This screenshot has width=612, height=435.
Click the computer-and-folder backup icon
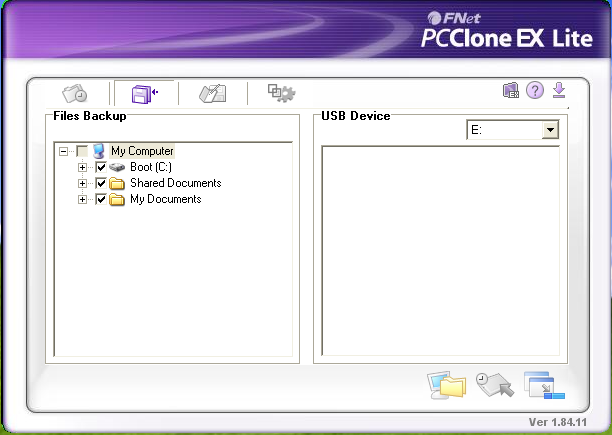click(x=447, y=385)
